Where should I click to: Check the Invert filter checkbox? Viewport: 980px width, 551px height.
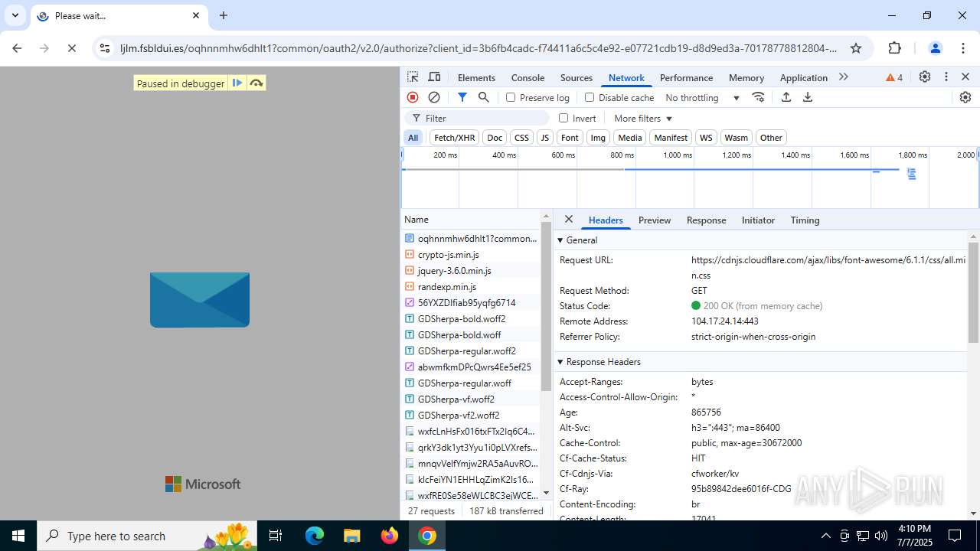(563, 118)
